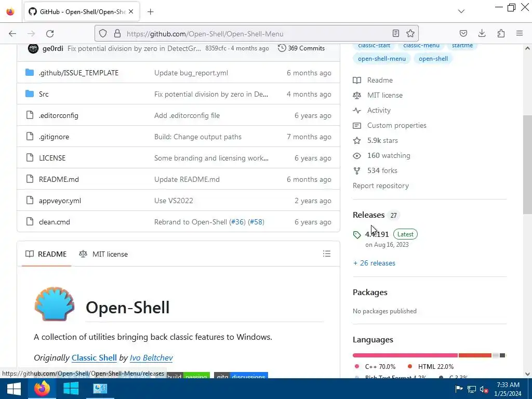Open the Firefox hamburger menu
Screen dimensions: 532x399
(x=520, y=33)
